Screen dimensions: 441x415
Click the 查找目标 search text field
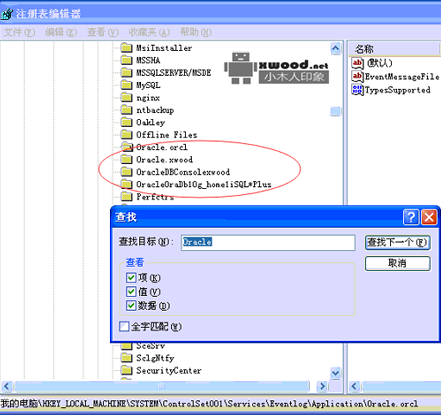click(x=268, y=242)
